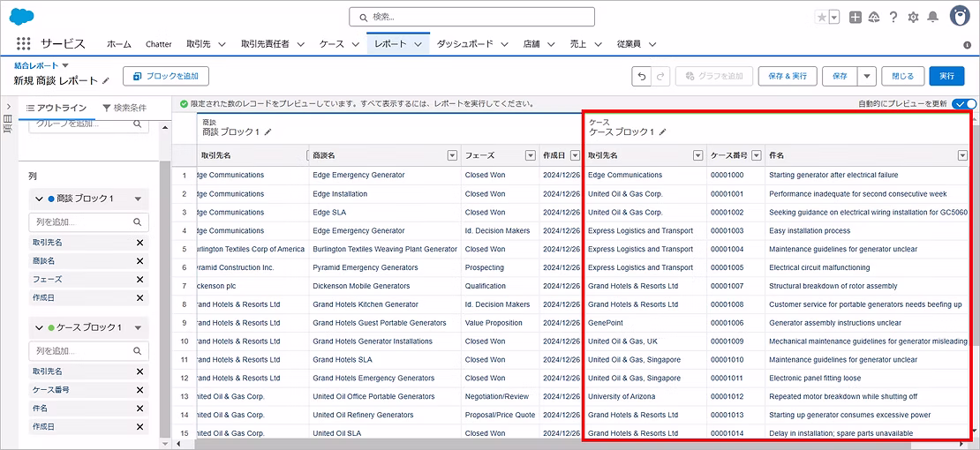
Task: Open 件名 column header dropdown
Action: [x=963, y=155]
